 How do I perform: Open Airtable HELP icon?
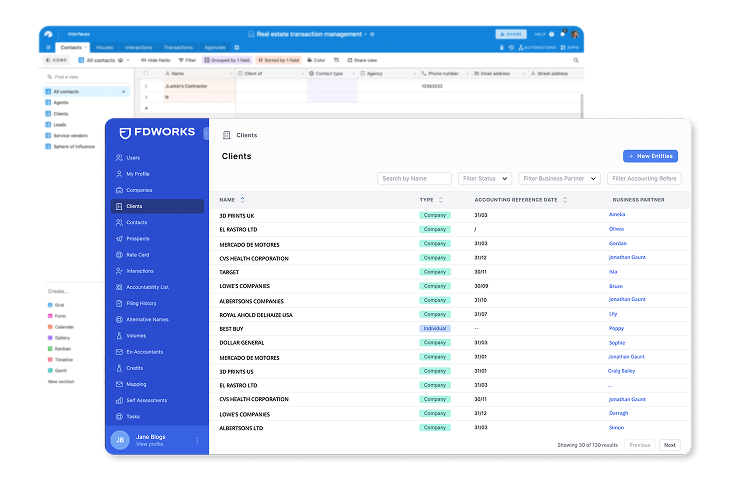pos(551,34)
